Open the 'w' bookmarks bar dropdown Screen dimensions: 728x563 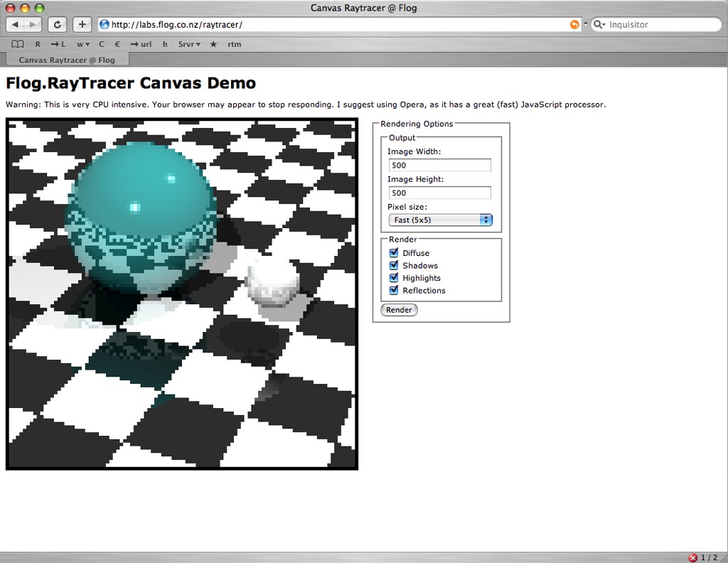click(83, 44)
